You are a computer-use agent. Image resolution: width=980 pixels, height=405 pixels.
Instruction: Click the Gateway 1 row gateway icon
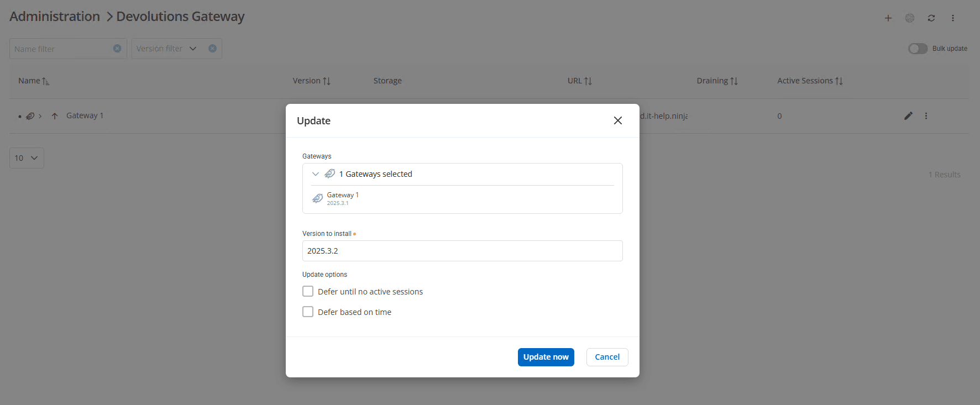point(30,116)
